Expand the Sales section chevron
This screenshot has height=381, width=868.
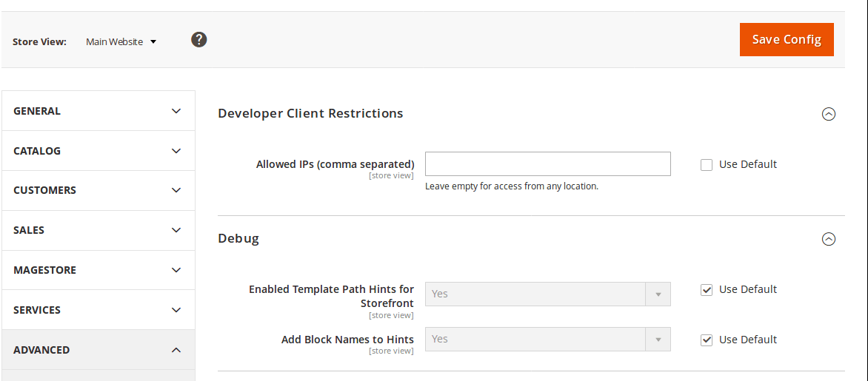coord(176,230)
